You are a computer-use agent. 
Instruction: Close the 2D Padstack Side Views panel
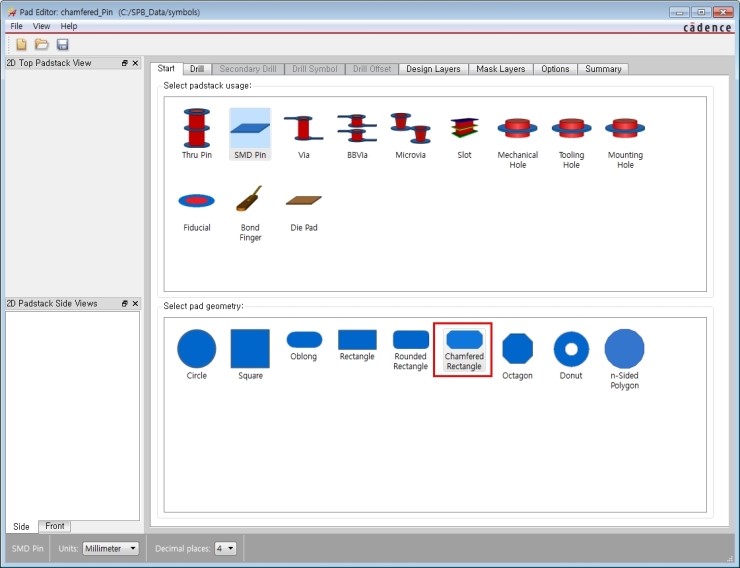click(135, 303)
